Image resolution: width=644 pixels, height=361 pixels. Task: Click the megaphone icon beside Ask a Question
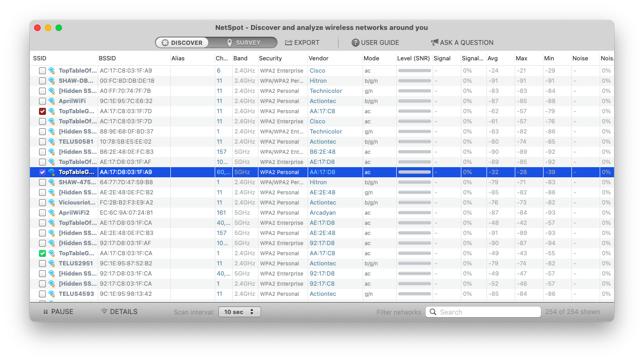(435, 43)
